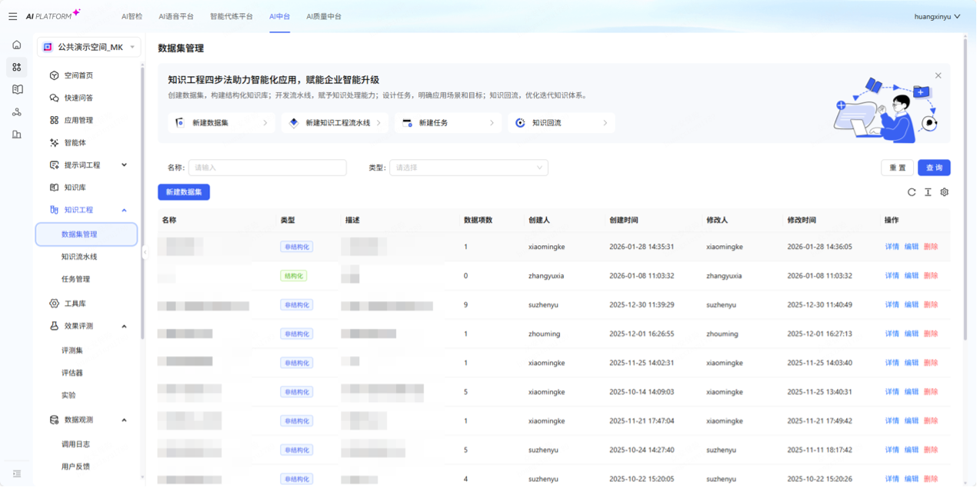
Task: Collapse the bottom-left sidebar toggle icon
Action: [17, 473]
